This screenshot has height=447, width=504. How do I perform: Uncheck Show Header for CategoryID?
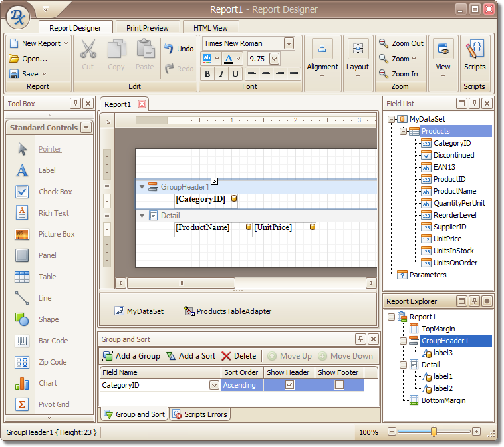tap(289, 385)
